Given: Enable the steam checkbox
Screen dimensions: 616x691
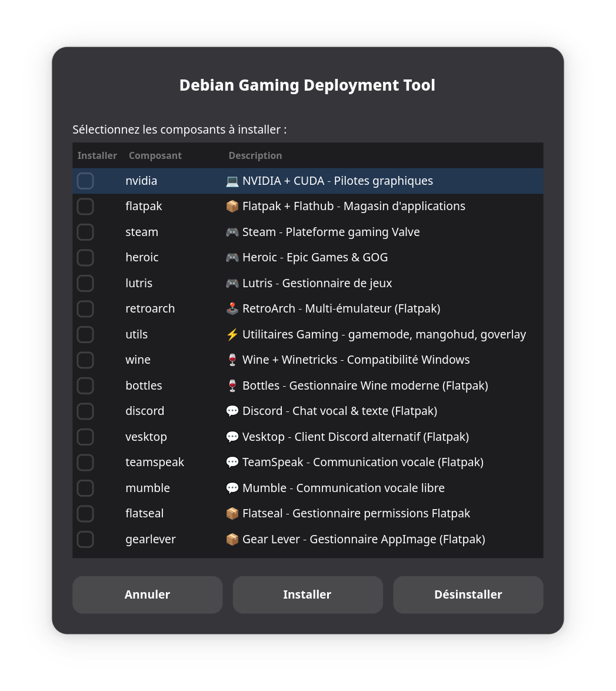Looking at the screenshot, I should [x=85, y=232].
